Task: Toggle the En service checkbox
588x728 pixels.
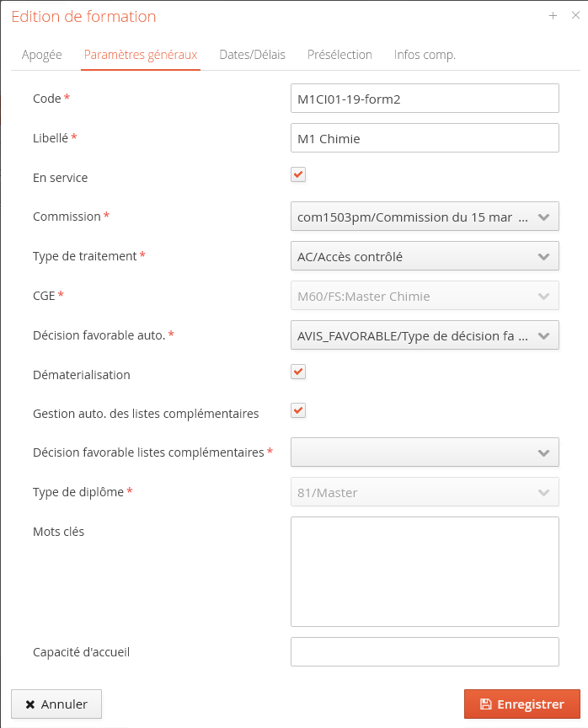Action: pyautogui.click(x=298, y=174)
